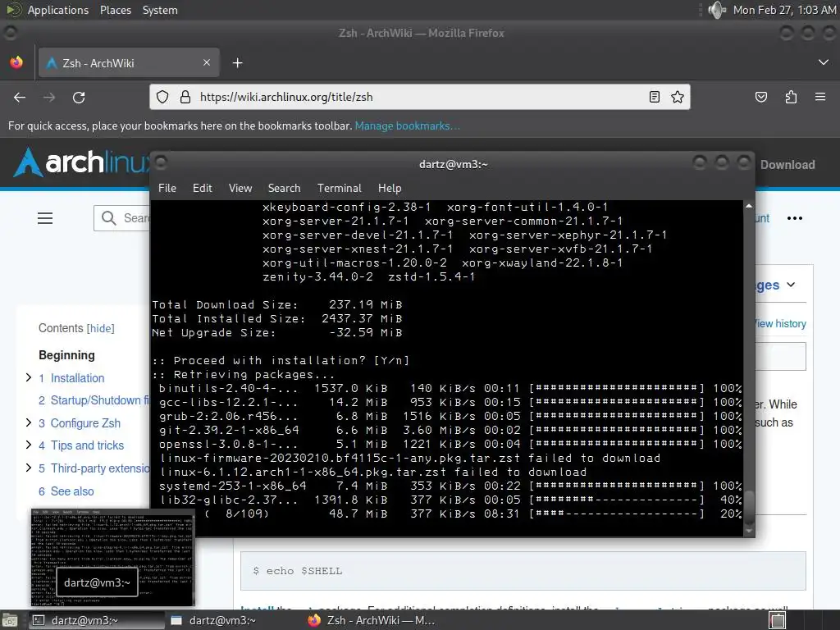The height and width of the screenshot is (630, 840).
Task: Click the linux-firmware failed to download line
Action: coord(410,458)
